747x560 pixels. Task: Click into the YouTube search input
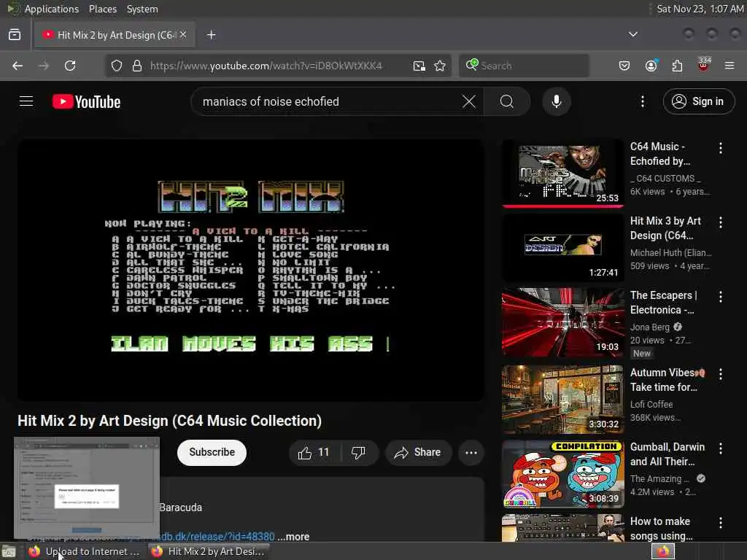point(329,101)
